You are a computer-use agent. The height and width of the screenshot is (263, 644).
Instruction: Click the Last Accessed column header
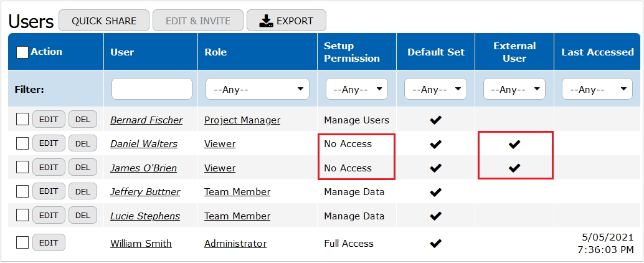tap(597, 52)
